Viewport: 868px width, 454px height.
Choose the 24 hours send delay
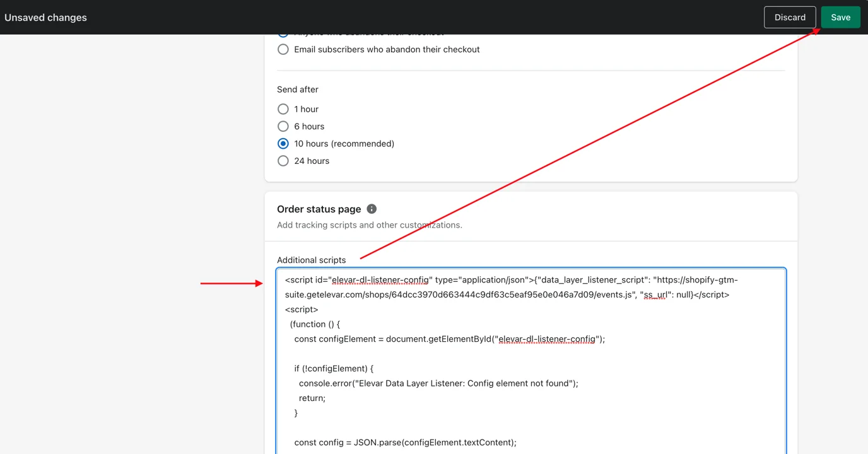click(x=283, y=161)
